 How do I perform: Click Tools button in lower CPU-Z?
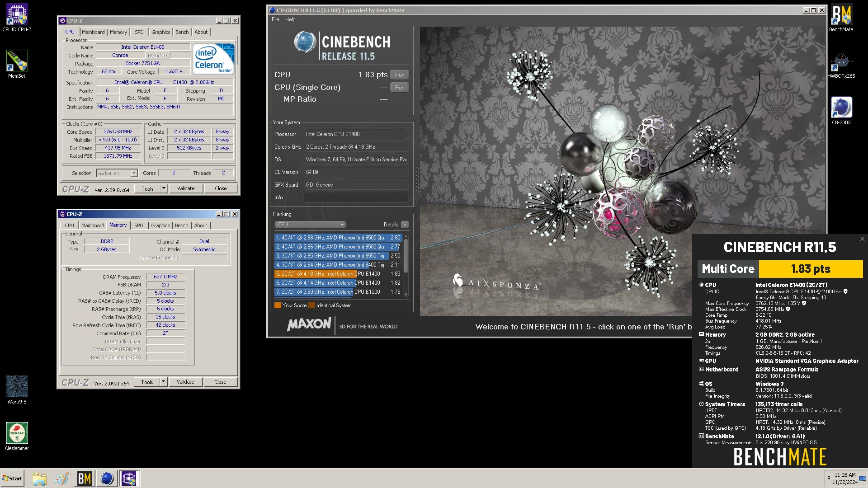(x=147, y=382)
